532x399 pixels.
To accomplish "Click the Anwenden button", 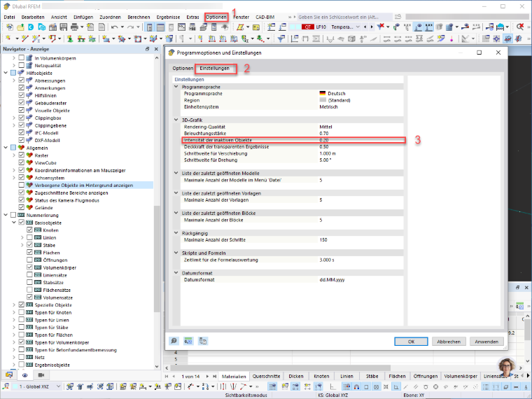I will pyautogui.click(x=486, y=342).
